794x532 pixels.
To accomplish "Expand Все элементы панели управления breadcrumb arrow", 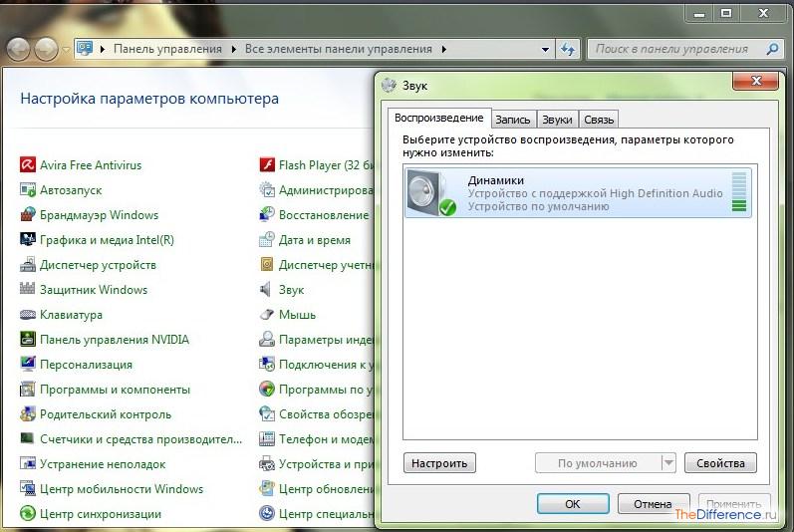I will point(443,49).
